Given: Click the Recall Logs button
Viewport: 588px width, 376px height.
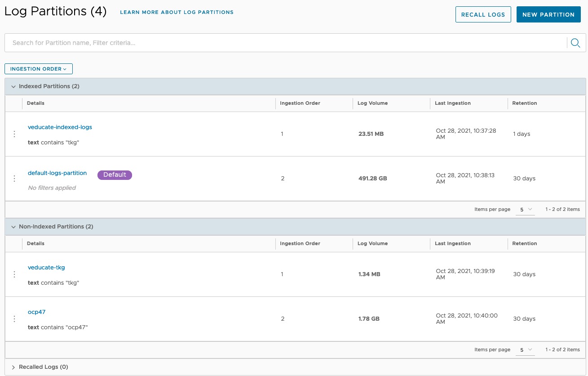Looking at the screenshot, I should click(x=483, y=14).
